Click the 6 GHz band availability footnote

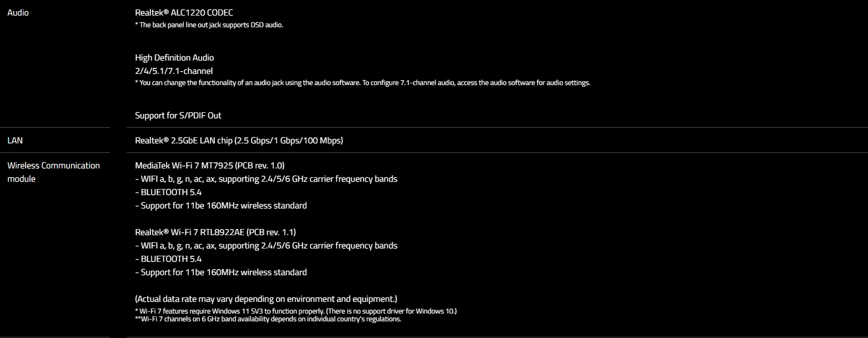pyautogui.click(x=268, y=319)
